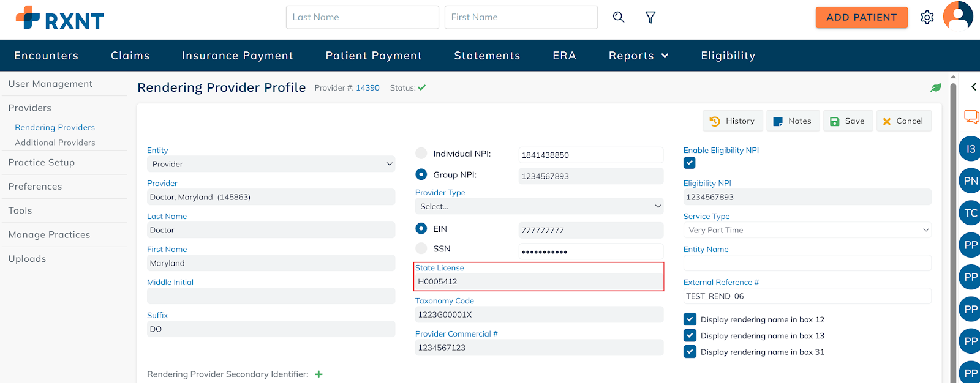Select the Individual NPI radio button
Screen dimensions: 980x383
(x=421, y=154)
